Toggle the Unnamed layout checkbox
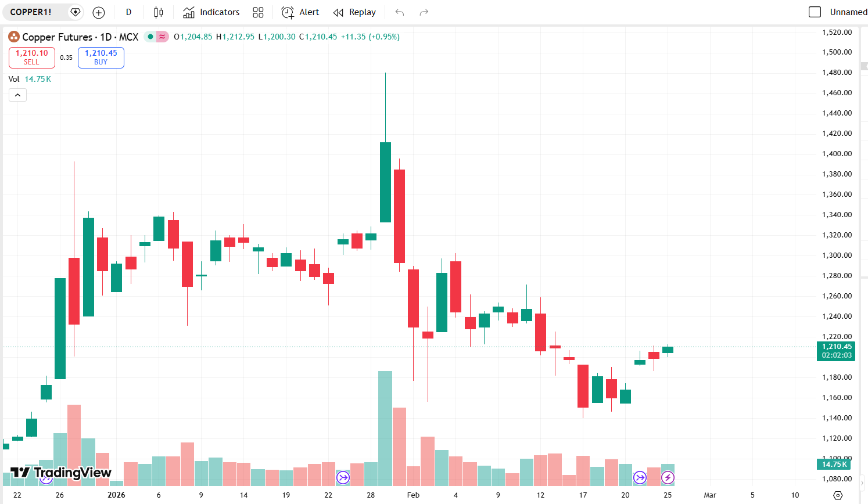This screenshot has height=504, width=868. coord(815,12)
